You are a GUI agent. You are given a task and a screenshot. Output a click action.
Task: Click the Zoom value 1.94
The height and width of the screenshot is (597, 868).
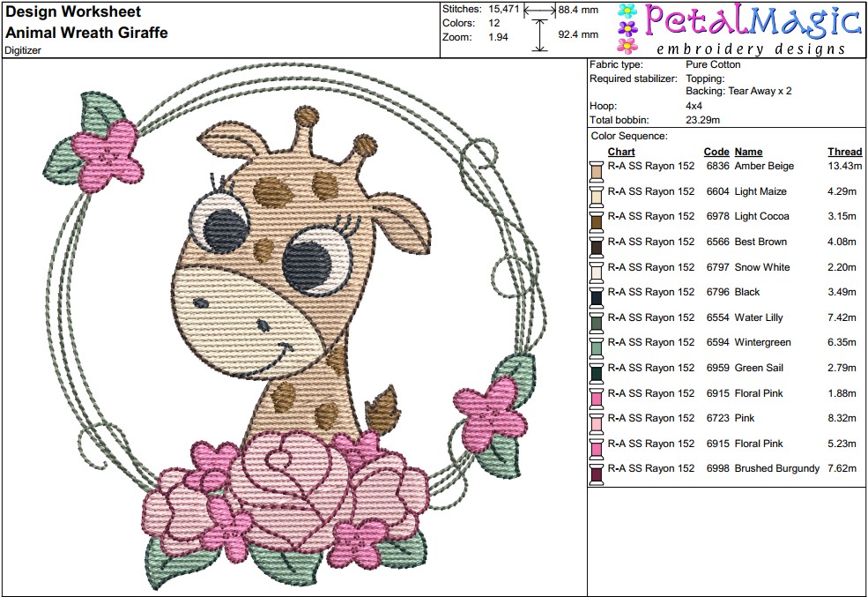tap(498, 37)
